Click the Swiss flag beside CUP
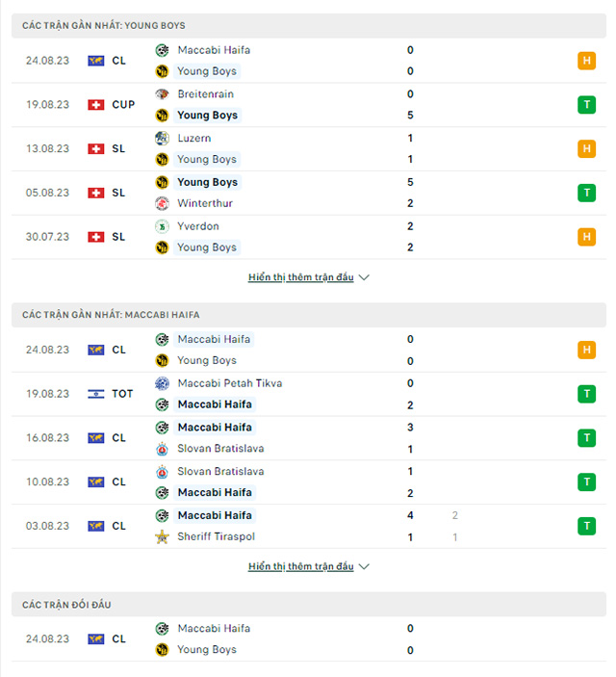This screenshot has height=677, width=616. 95,105
